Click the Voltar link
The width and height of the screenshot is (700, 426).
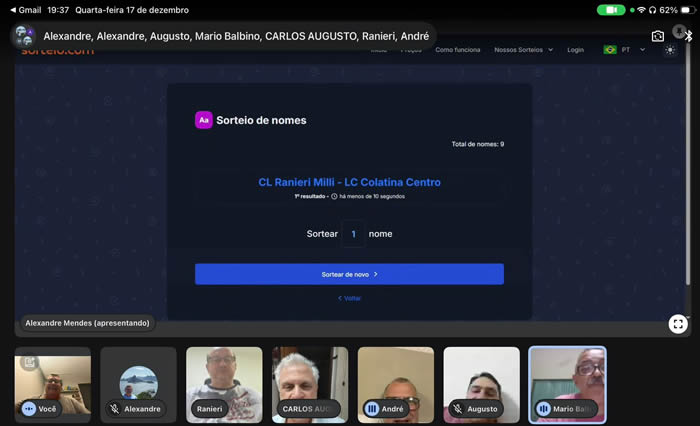pos(349,298)
